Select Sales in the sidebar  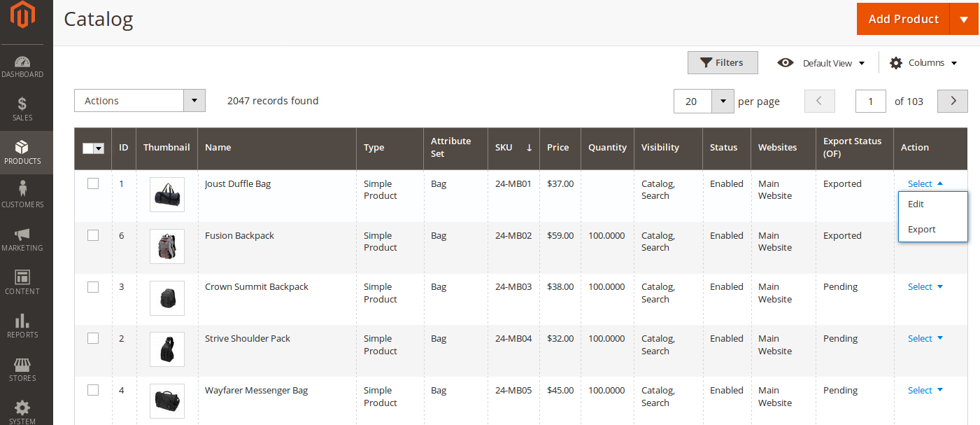tap(23, 109)
